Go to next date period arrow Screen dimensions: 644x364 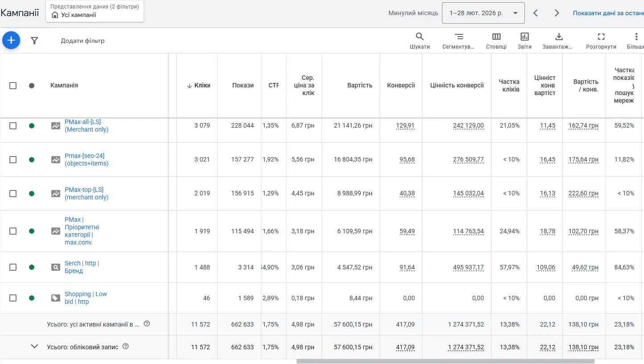557,13
